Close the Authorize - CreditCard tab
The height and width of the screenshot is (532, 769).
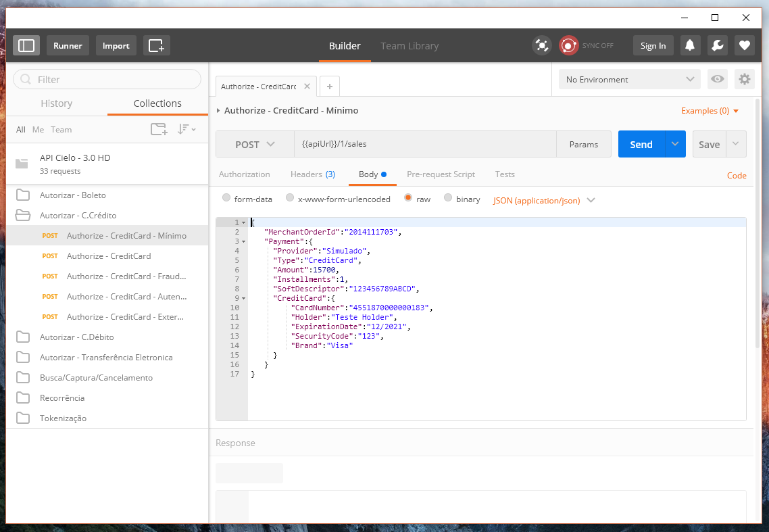[x=307, y=87]
